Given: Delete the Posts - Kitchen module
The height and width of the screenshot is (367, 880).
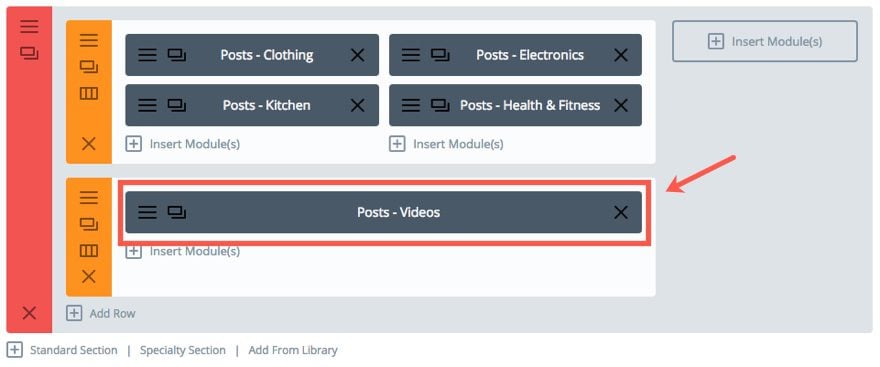Looking at the screenshot, I should (x=358, y=105).
